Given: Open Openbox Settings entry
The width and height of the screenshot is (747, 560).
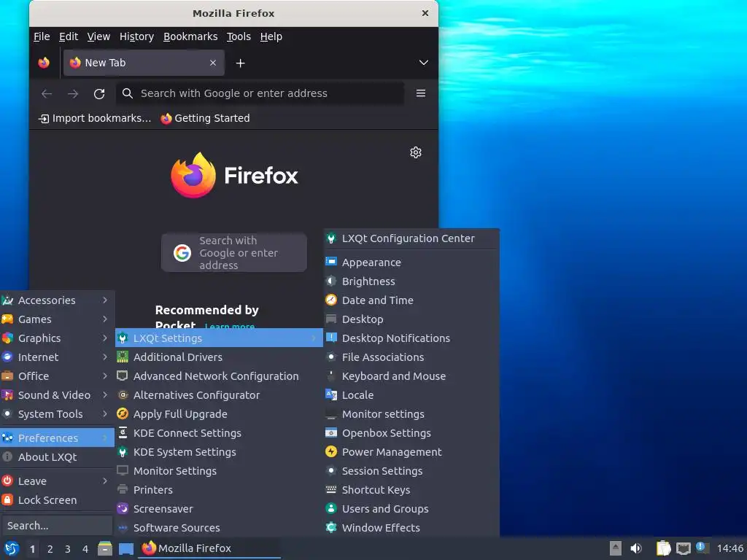Looking at the screenshot, I should [x=411, y=433].
